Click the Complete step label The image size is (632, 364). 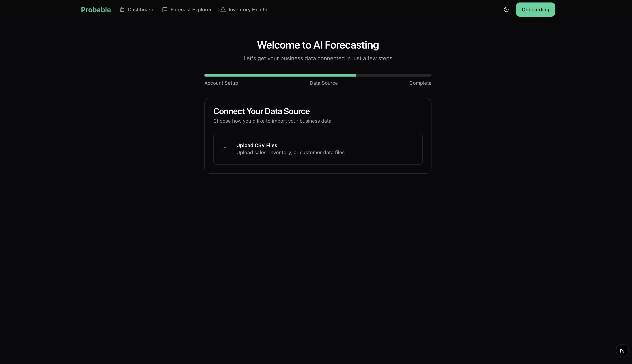420,83
